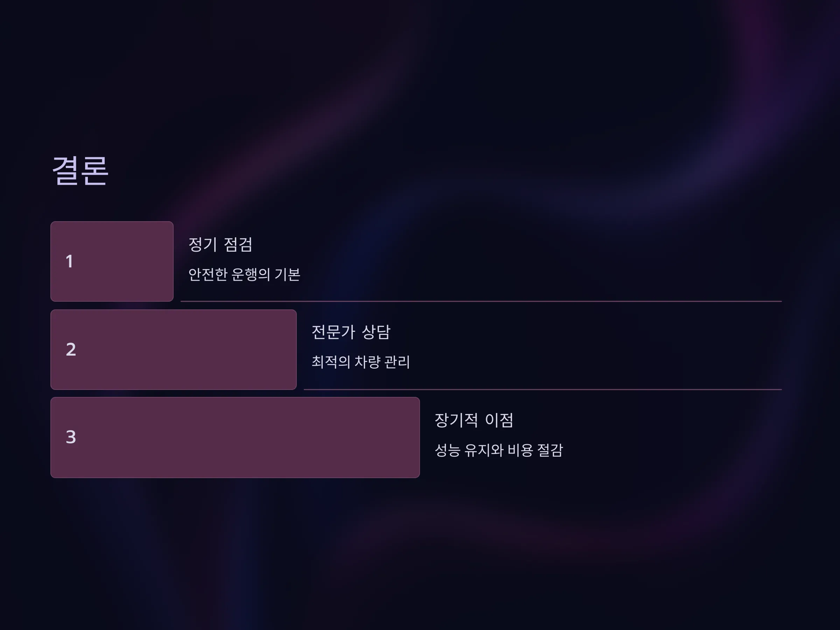Select the block numbered 1

coord(112,261)
